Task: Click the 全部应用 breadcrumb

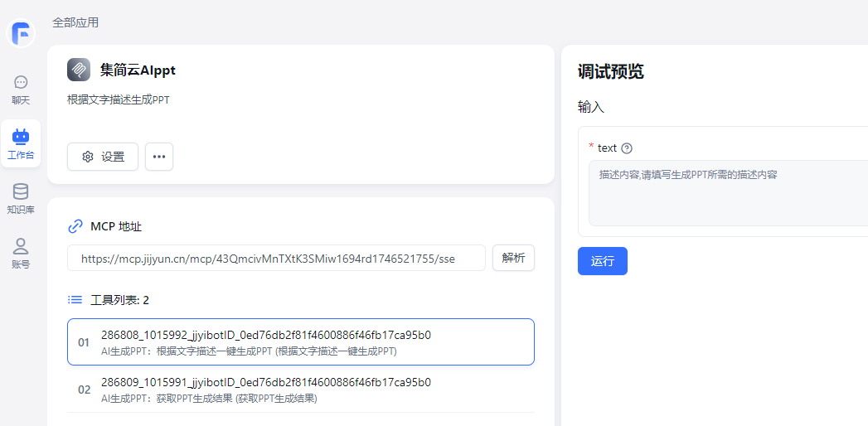Action: click(x=75, y=22)
